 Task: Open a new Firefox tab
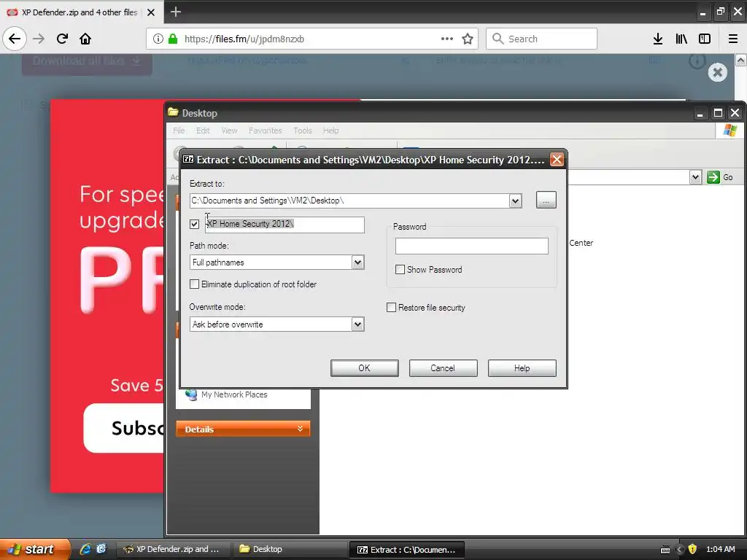coord(175,12)
